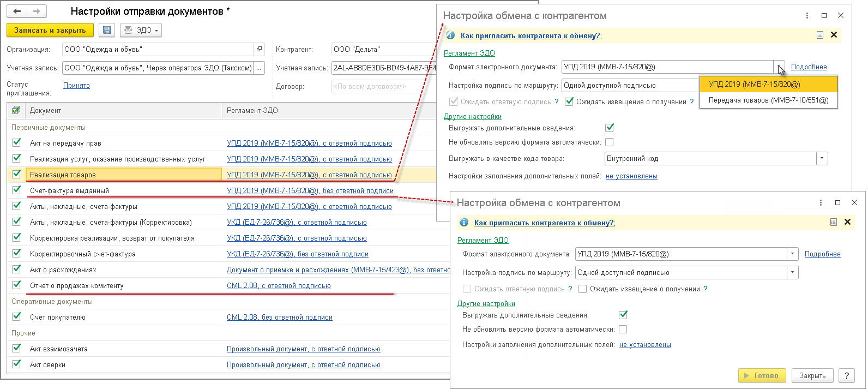Open the ЭДО toolbar menu
This screenshot has width=868, height=389.
click(141, 30)
